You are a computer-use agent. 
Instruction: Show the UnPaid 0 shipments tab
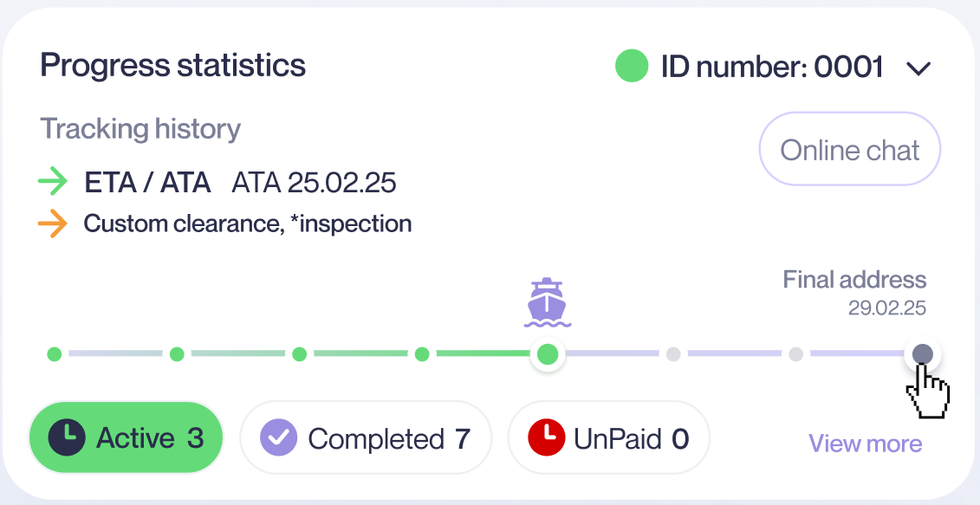pyautogui.click(x=608, y=438)
